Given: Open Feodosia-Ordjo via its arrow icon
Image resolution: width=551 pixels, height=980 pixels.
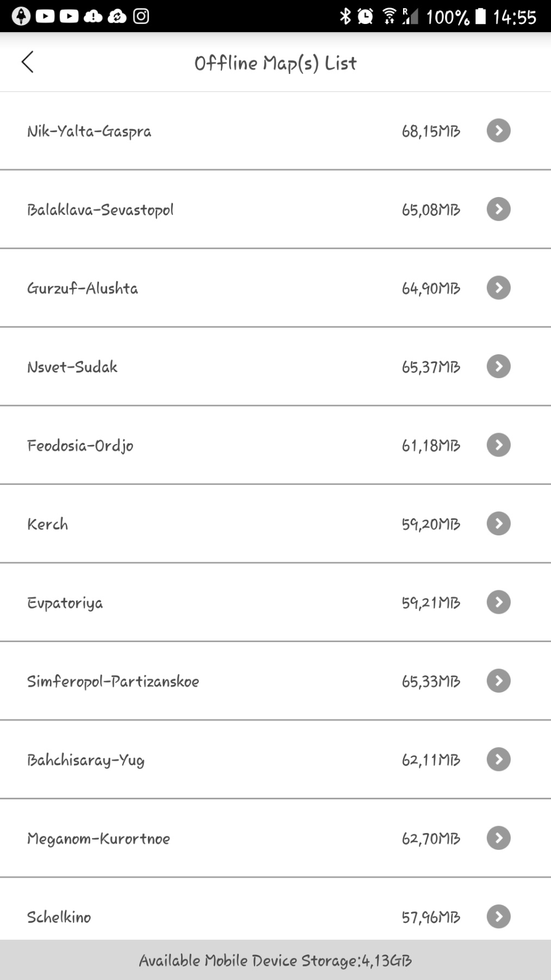Looking at the screenshot, I should (498, 445).
